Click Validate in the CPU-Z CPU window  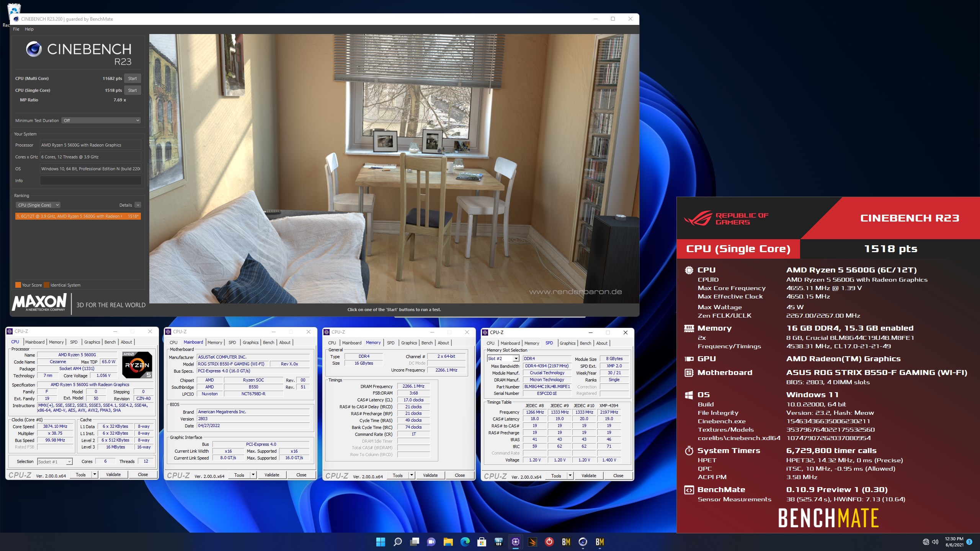(113, 474)
